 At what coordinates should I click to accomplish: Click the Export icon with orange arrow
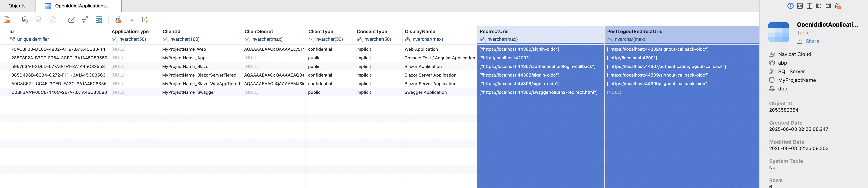145,20
